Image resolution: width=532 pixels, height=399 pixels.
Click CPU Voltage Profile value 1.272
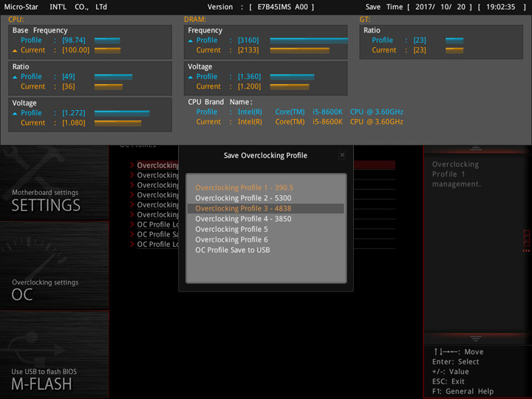click(x=74, y=112)
